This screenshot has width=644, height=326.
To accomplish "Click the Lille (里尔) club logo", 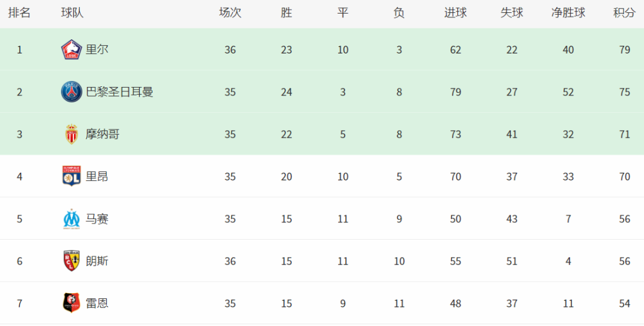I will click(x=71, y=50).
